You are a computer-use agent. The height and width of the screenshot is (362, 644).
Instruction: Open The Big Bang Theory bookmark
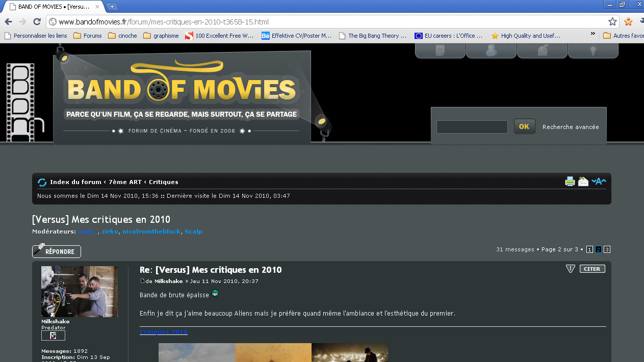point(372,36)
